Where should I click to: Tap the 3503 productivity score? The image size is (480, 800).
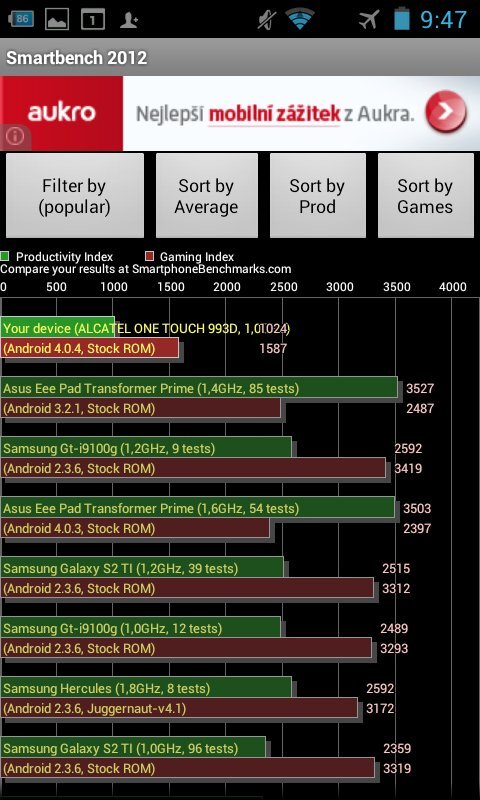click(x=417, y=508)
